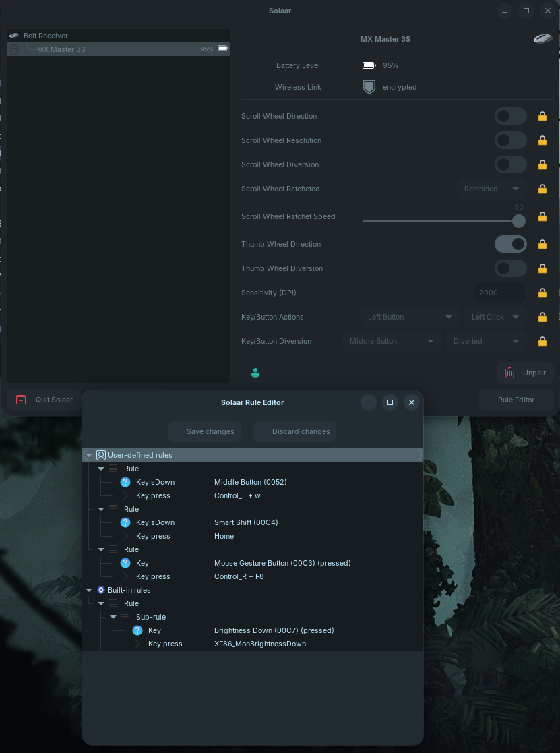560x753 pixels.
Task: Click the lock icon beside Key/Button Diversion
Action: pos(542,341)
